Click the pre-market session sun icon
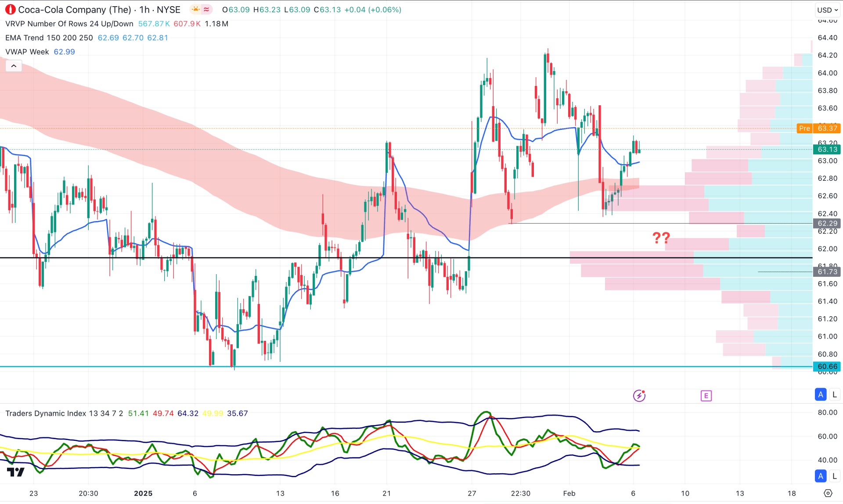Screen dimensions: 843x504 pos(195,9)
